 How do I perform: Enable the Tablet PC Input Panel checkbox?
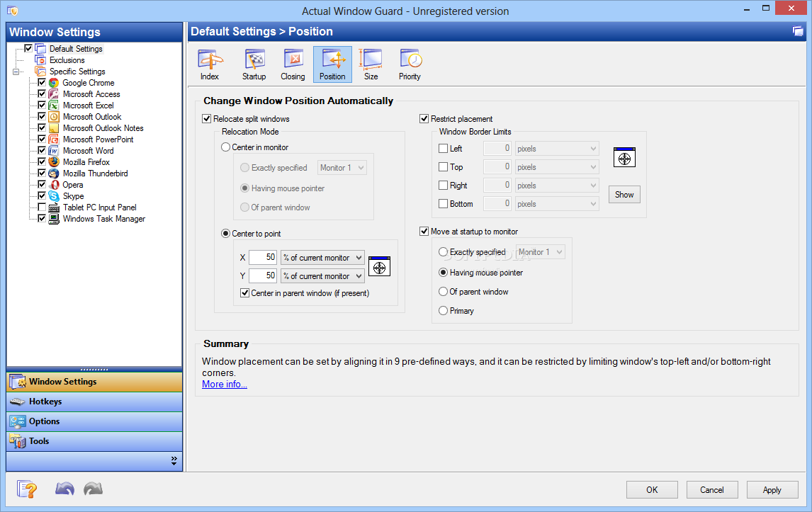point(42,207)
